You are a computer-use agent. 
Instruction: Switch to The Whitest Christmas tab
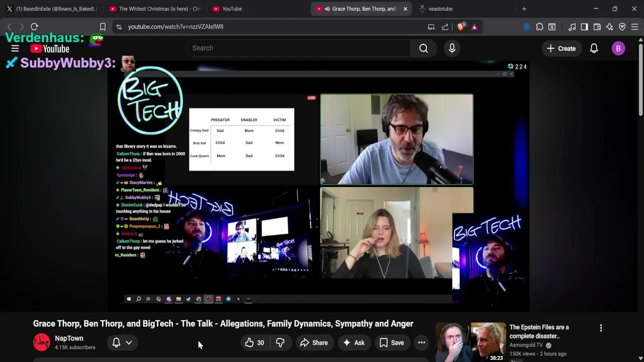(154, 9)
